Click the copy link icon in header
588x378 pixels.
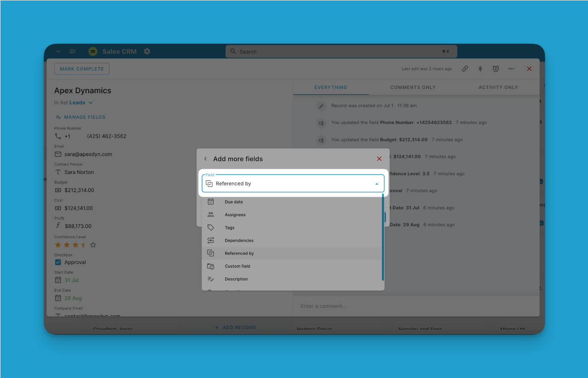pyautogui.click(x=465, y=69)
